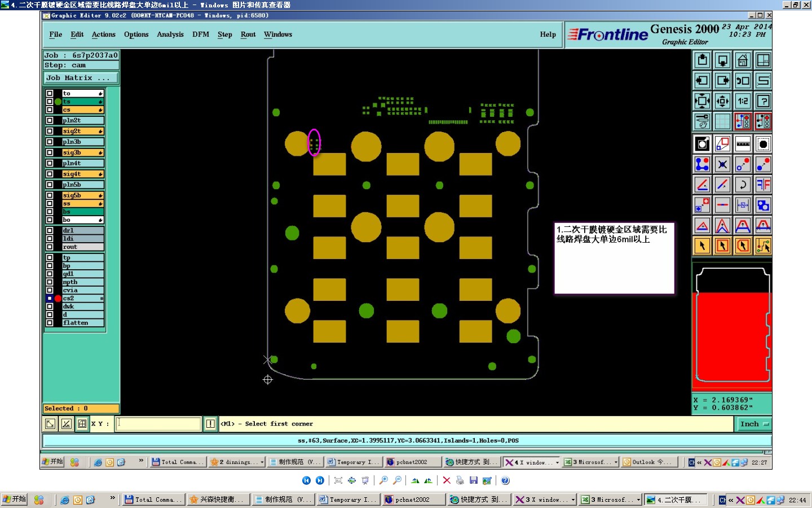Click the photo viewer print icon
This screenshot has width=812, height=508.
[460, 480]
